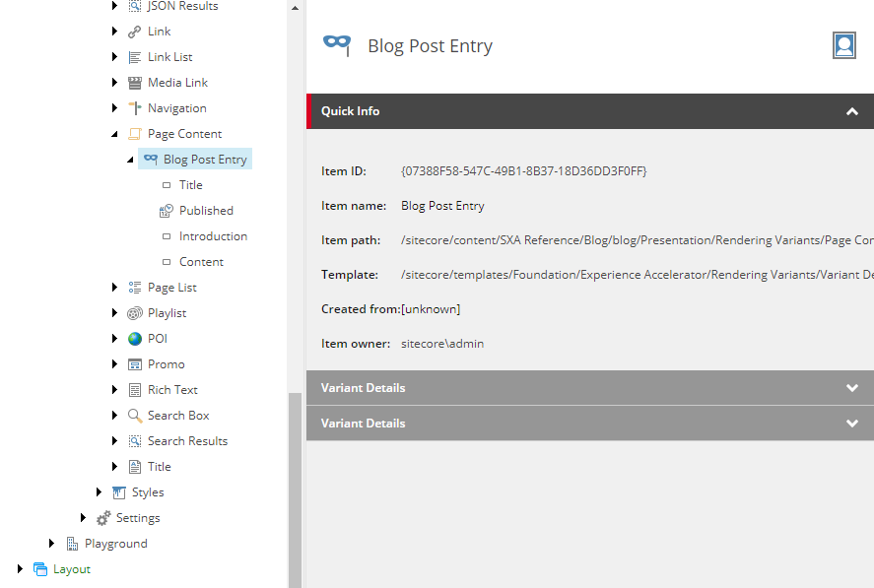Expand the first Variant Details section
The image size is (874, 588).
851,388
